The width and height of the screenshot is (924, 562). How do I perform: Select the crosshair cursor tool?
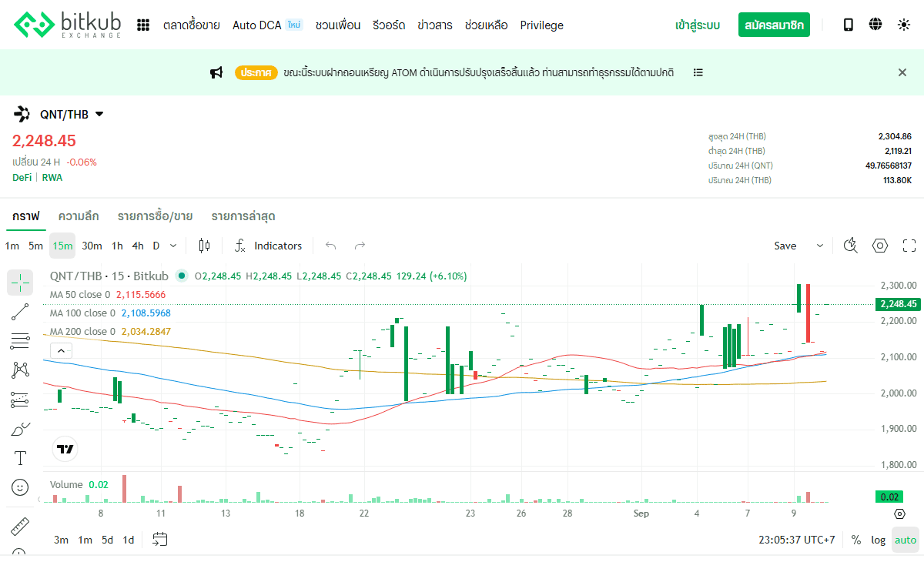pos(20,283)
